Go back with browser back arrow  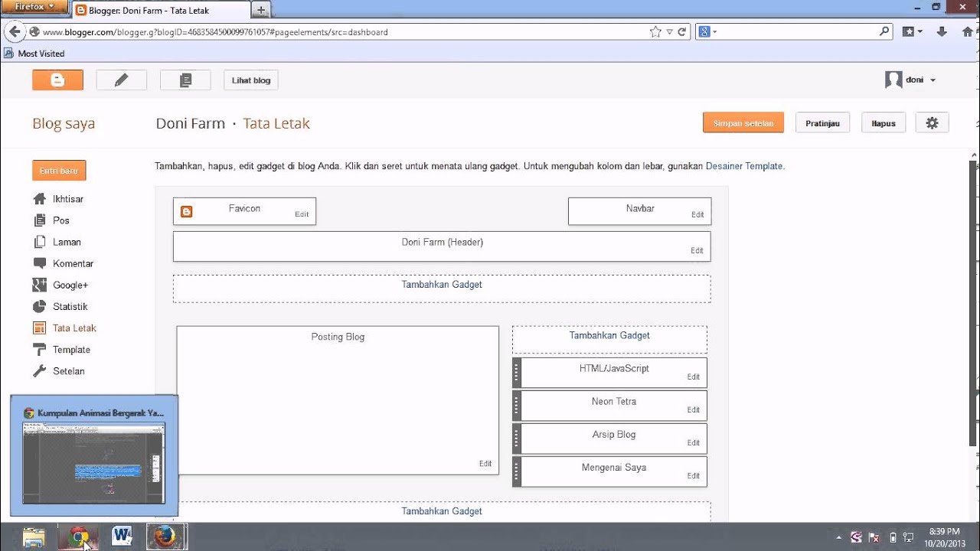[x=13, y=31]
